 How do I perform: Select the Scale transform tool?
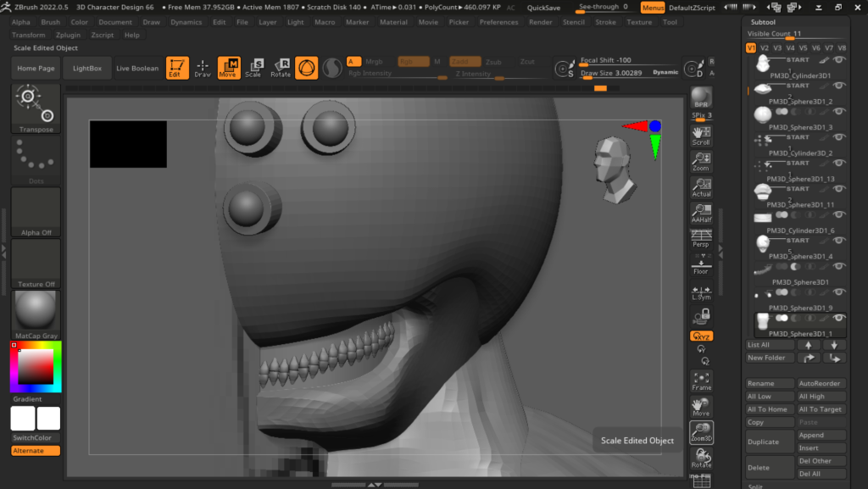click(x=253, y=68)
